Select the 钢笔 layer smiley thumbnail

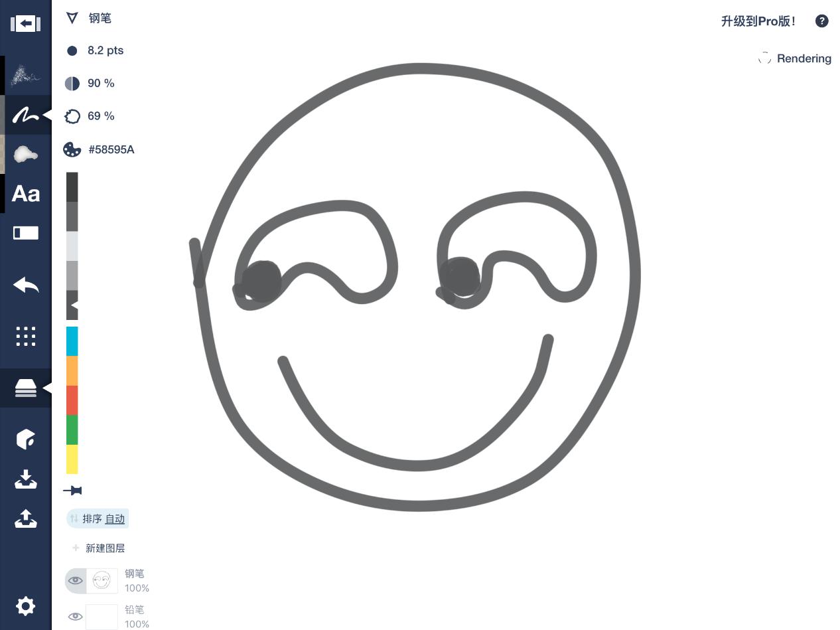click(102, 581)
